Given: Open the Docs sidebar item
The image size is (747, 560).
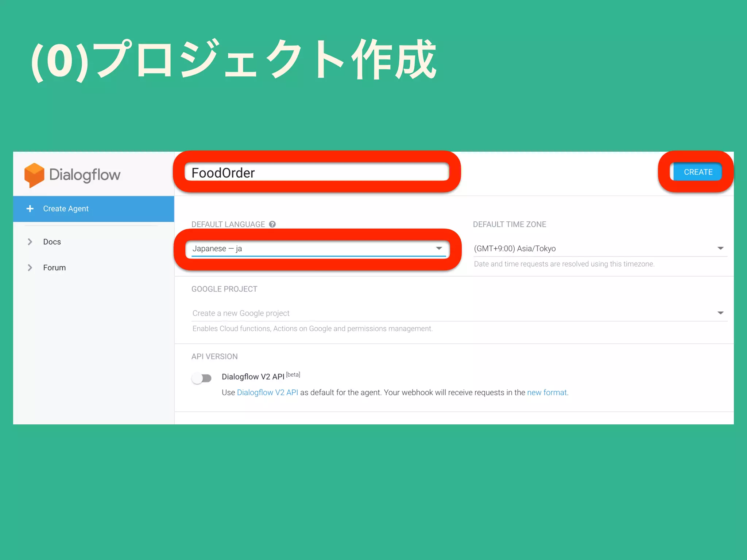Looking at the screenshot, I should (x=52, y=242).
